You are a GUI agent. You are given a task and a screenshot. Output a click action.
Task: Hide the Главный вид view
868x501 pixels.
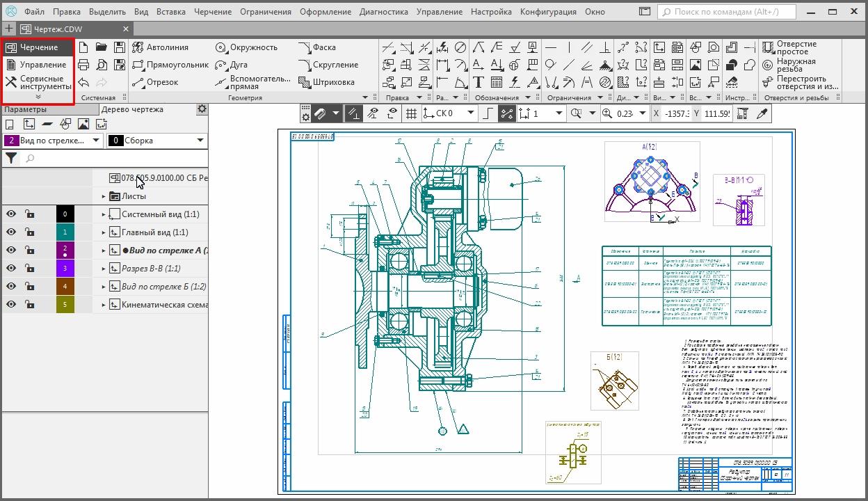11,232
